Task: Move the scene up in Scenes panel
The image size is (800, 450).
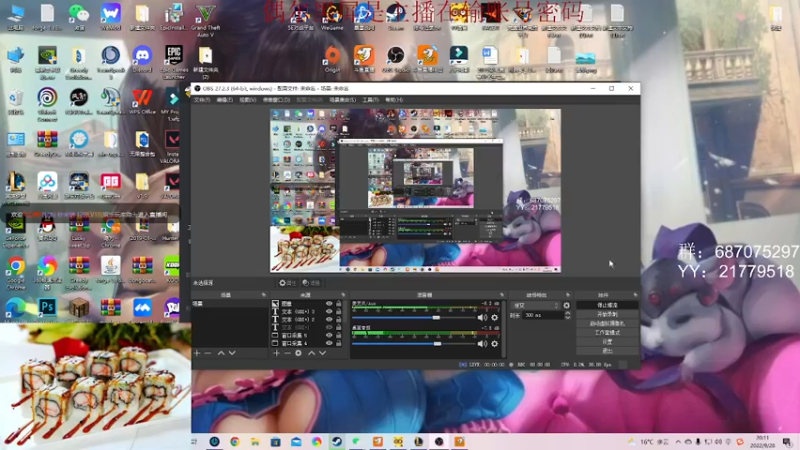Action: [221, 353]
